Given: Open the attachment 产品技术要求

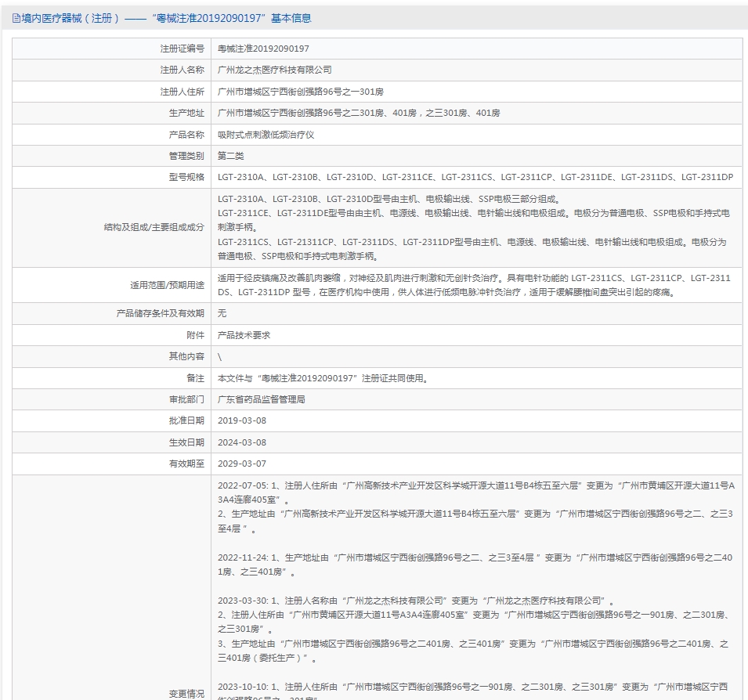Looking at the screenshot, I should click(x=244, y=335).
